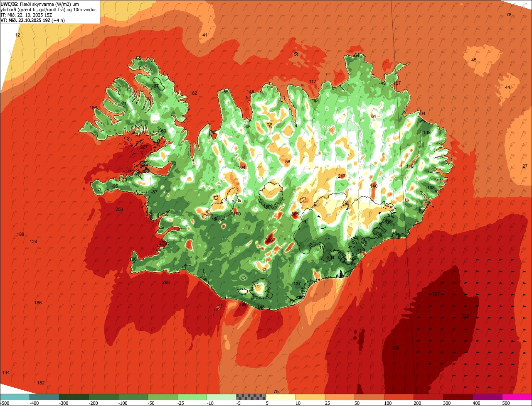The image size is (532, 406).
Task: Click the value 71 on the map
Action: tap(123, 104)
